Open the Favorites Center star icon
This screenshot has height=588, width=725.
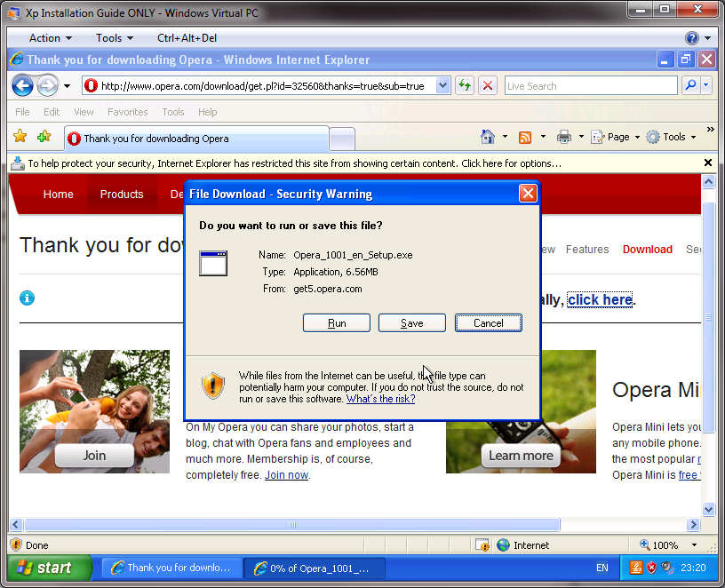pos(20,137)
